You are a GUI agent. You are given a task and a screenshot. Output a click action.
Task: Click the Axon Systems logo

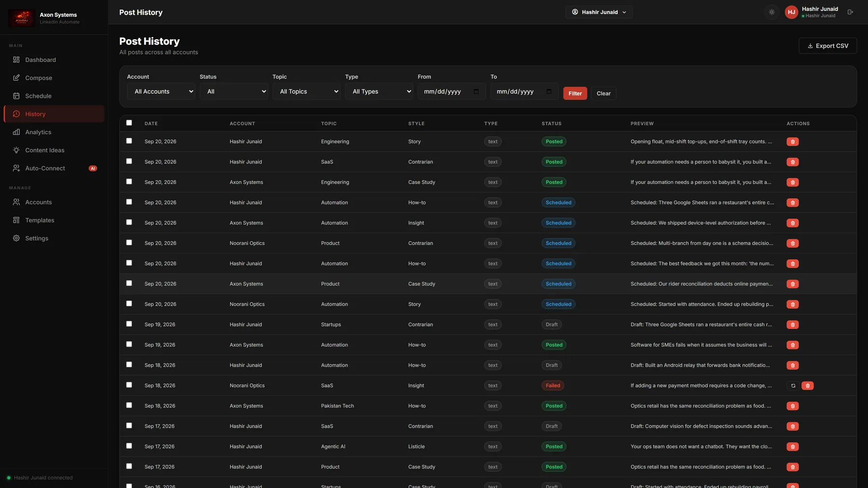click(x=22, y=18)
